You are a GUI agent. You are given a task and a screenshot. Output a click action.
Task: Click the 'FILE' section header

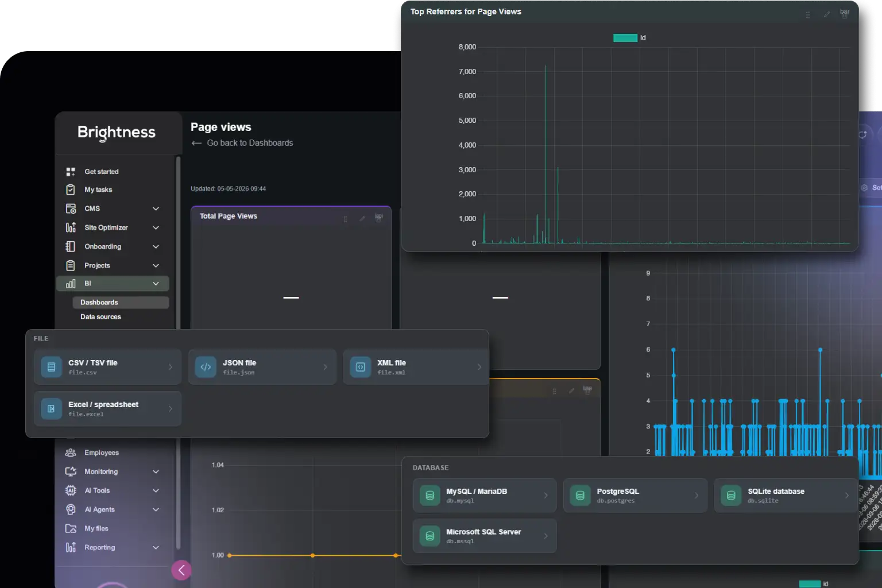click(41, 339)
